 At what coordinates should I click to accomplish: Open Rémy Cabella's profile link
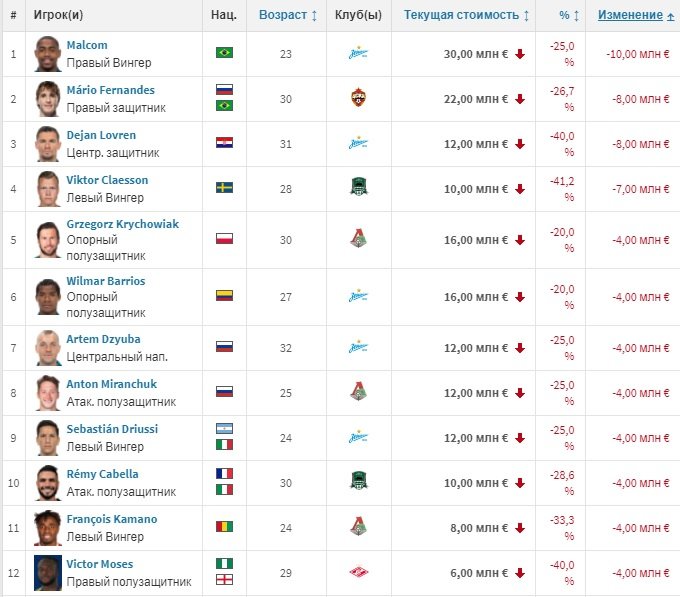tap(102, 474)
